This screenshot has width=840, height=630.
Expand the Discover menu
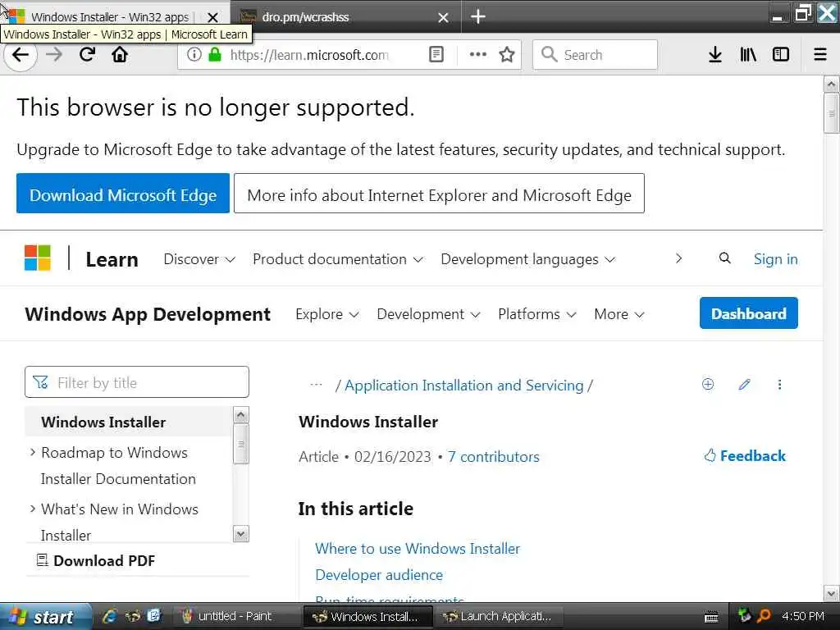tap(199, 259)
